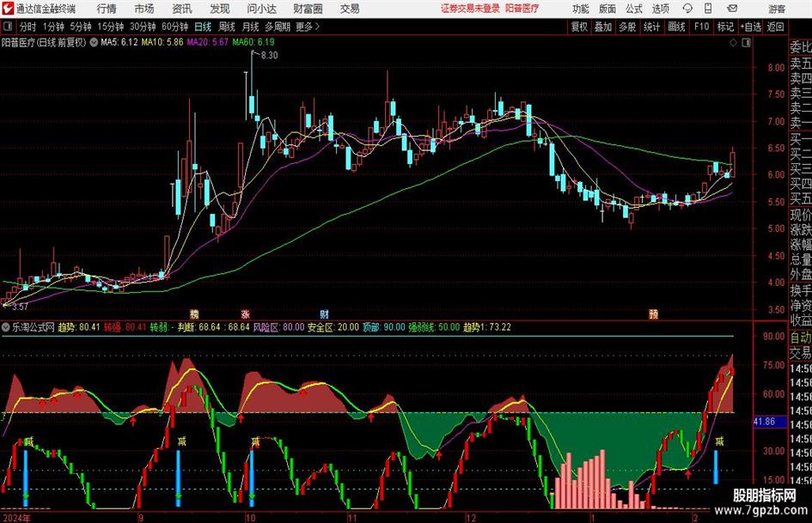This screenshot has height=523, width=812.
Task: Open the mobile phone icon
Action: [x=708, y=9]
